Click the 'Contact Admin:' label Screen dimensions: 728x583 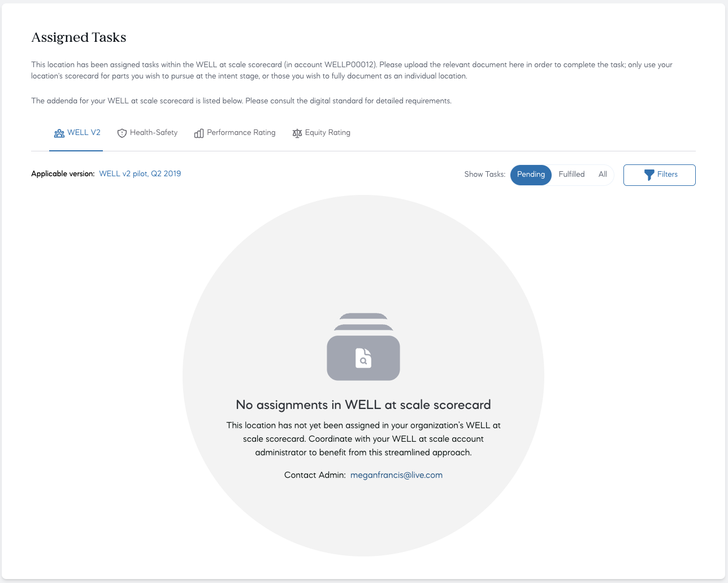click(x=315, y=475)
